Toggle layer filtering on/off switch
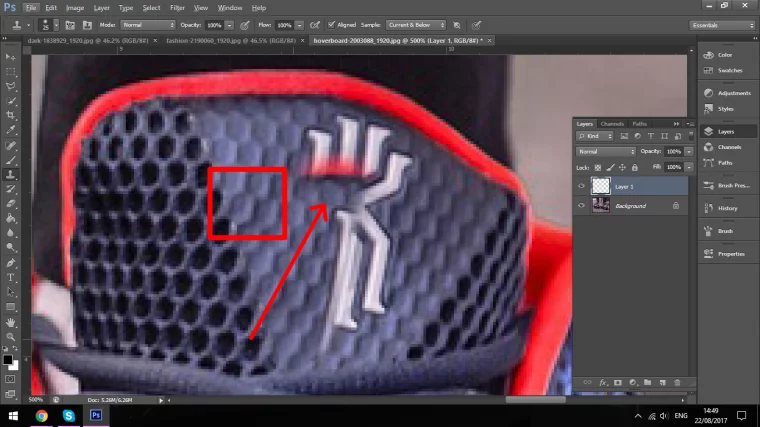 tap(691, 136)
